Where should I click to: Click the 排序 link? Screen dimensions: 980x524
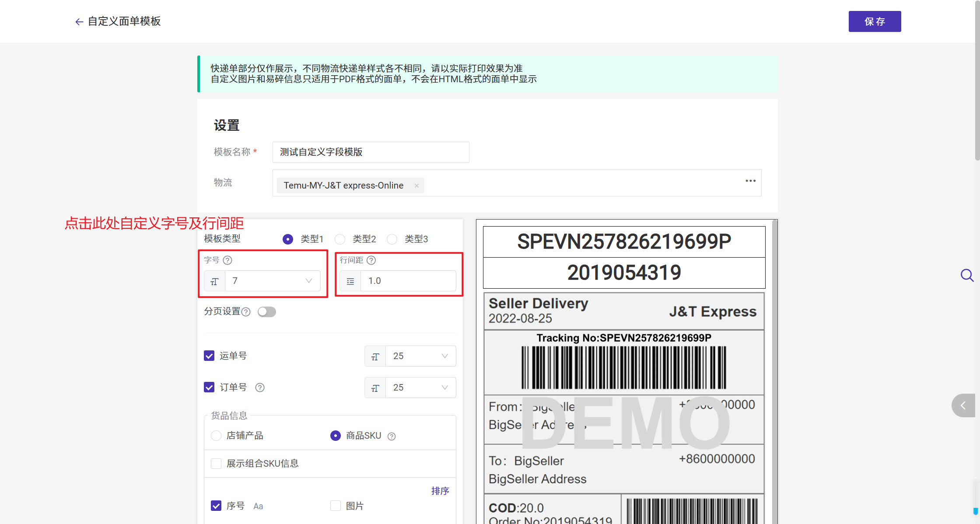click(x=440, y=491)
